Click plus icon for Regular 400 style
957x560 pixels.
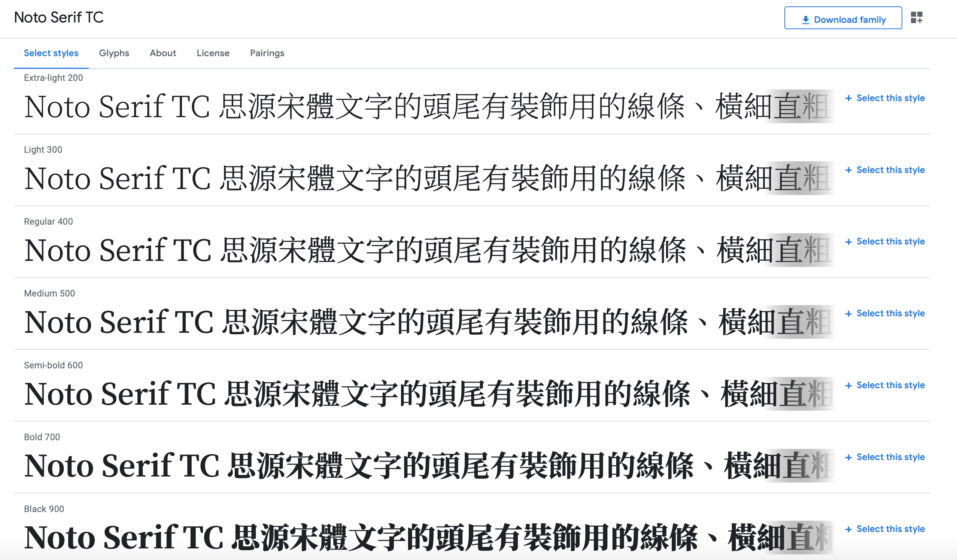click(848, 242)
